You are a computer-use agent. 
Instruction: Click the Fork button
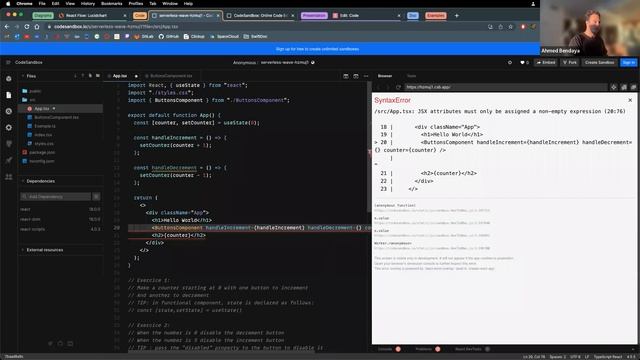570,62
